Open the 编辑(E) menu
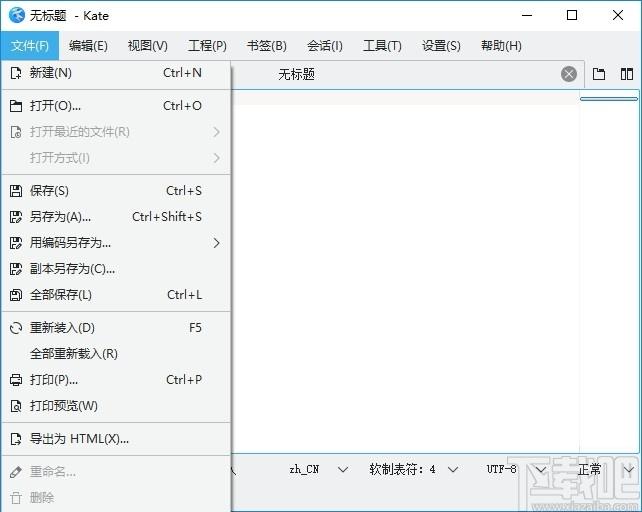Screen dimensions: 642x512 coord(88,45)
